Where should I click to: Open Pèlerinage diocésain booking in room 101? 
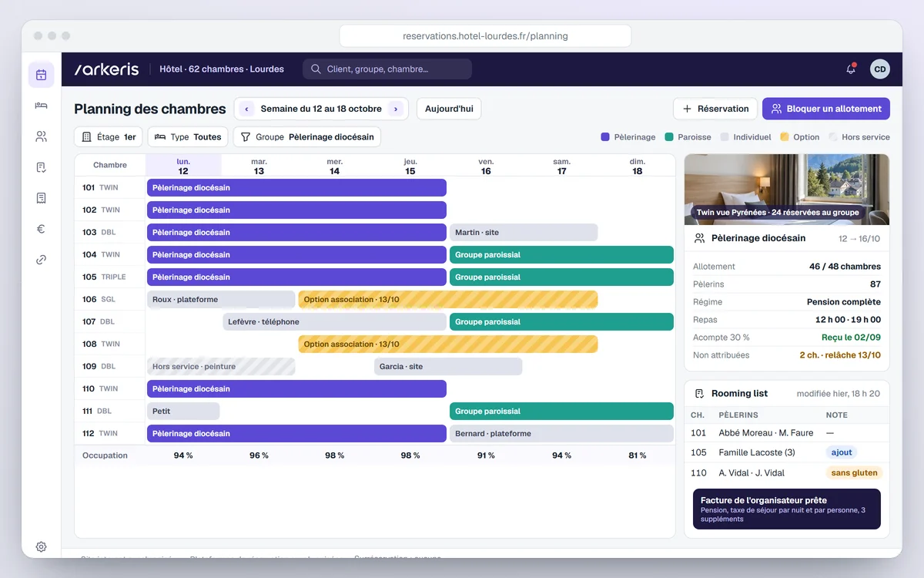point(296,187)
